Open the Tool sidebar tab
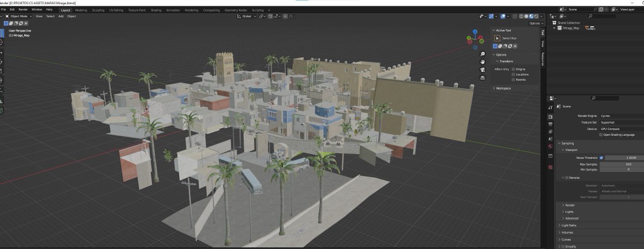The width and height of the screenshot is (644, 249). tap(543, 32)
